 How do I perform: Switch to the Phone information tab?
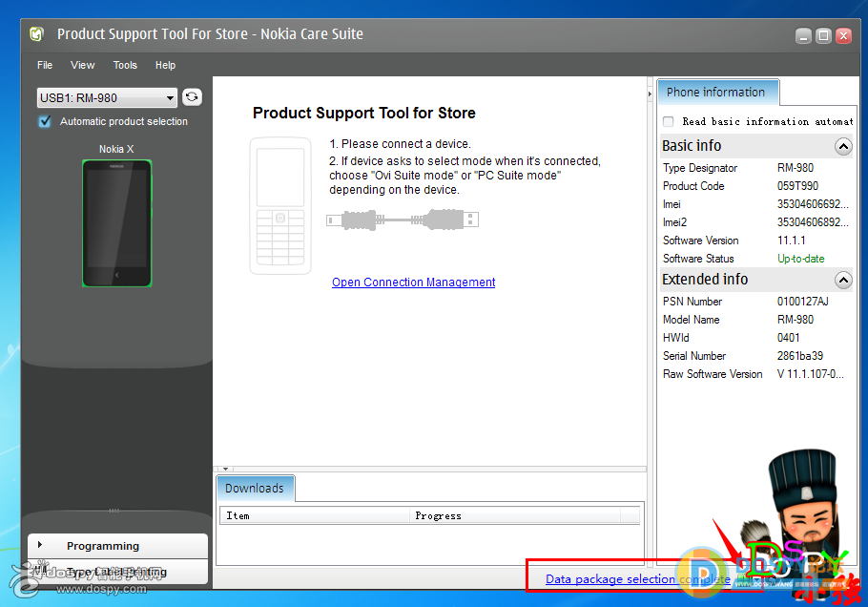point(717,92)
